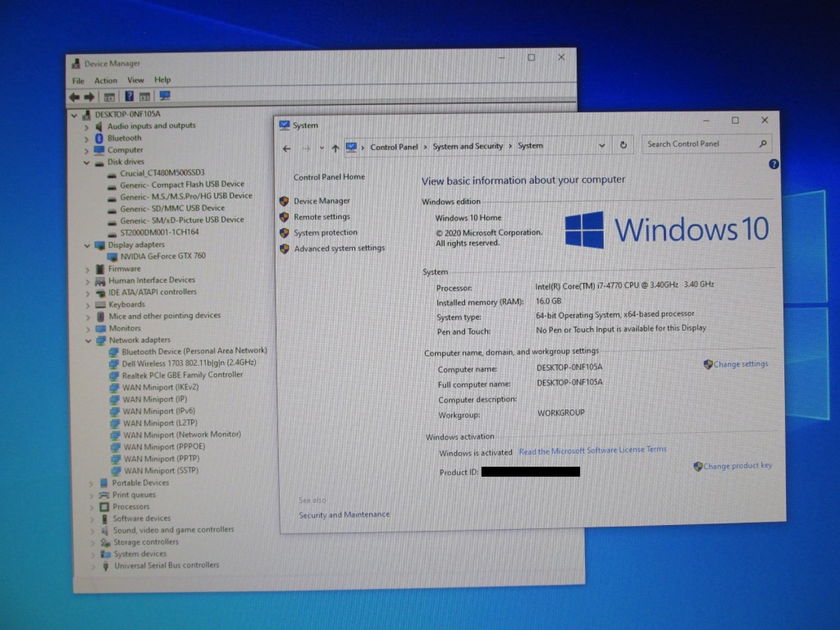
Task: Click System and Security breadcrumb
Action: pos(468,146)
